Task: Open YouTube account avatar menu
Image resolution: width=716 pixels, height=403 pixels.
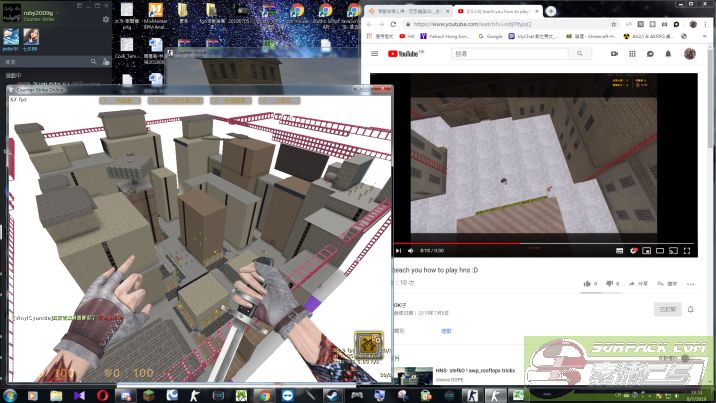Action: (x=690, y=53)
